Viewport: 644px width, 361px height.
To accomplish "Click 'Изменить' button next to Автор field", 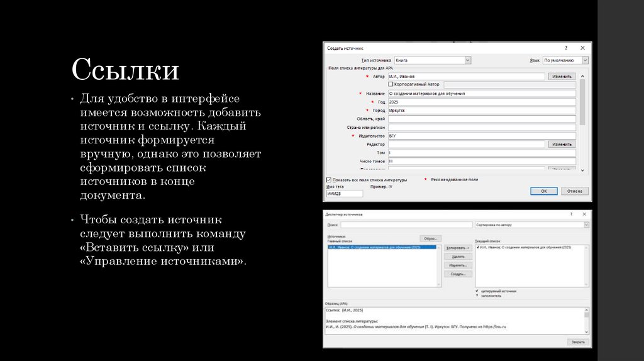I will tap(562, 76).
